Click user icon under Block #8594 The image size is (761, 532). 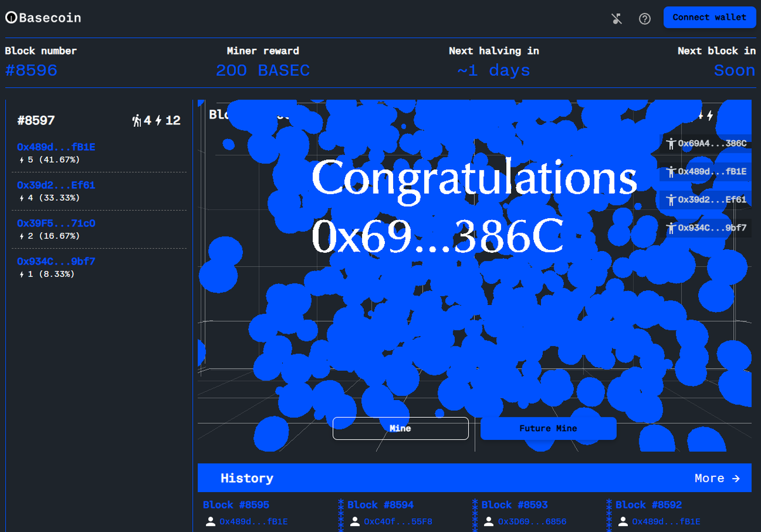(x=355, y=522)
